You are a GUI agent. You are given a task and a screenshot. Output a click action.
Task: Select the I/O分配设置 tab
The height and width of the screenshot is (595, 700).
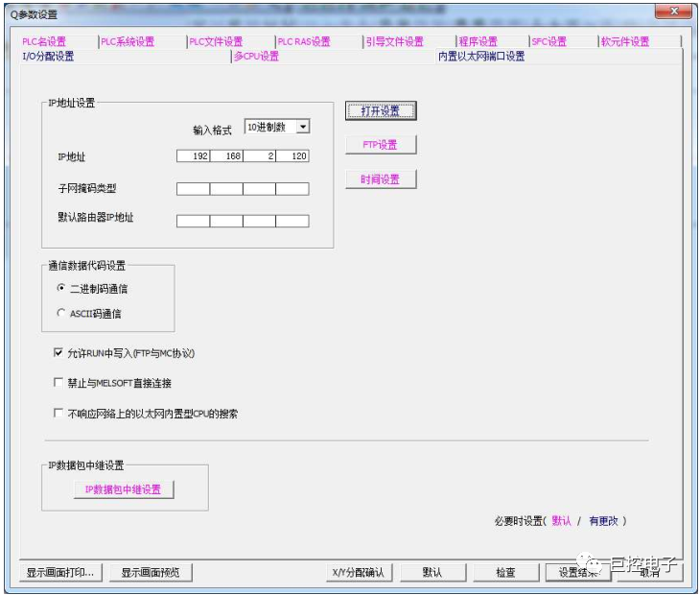tap(48, 56)
